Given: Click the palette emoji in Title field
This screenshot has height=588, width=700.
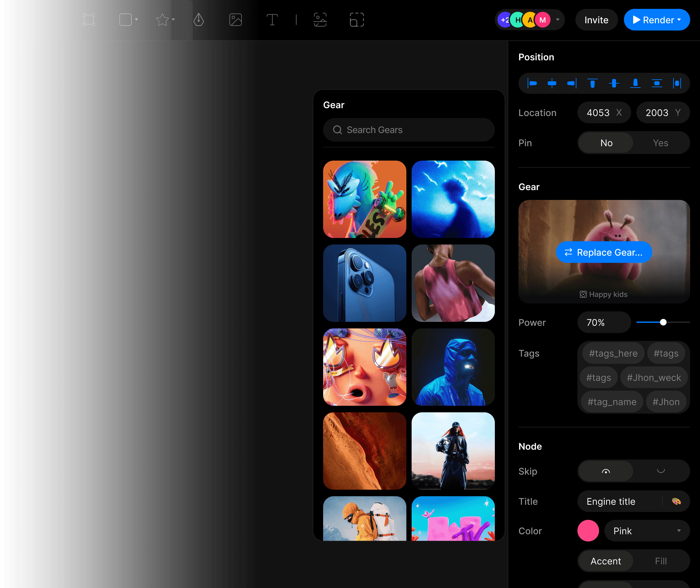Looking at the screenshot, I should [x=676, y=501].
